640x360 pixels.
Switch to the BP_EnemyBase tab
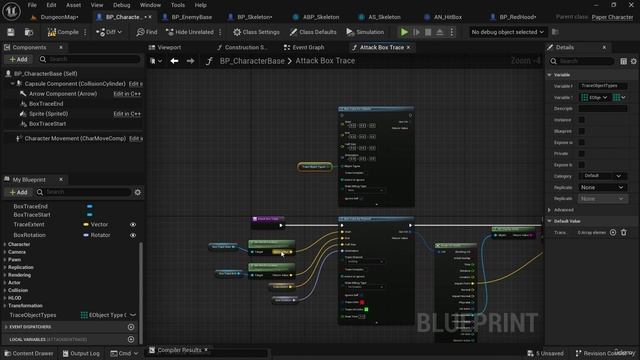click(x=191, y=17)
